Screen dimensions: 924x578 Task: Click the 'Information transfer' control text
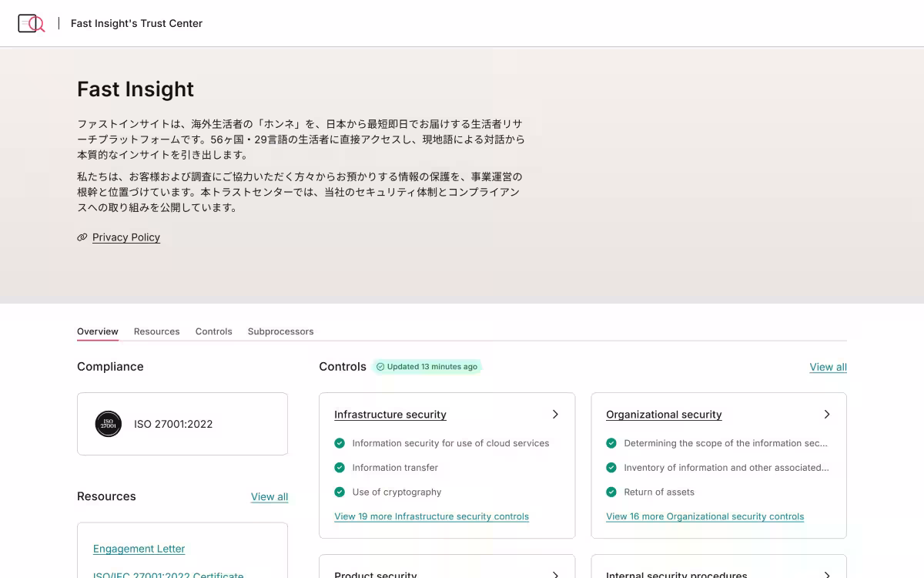pos(395,467)
